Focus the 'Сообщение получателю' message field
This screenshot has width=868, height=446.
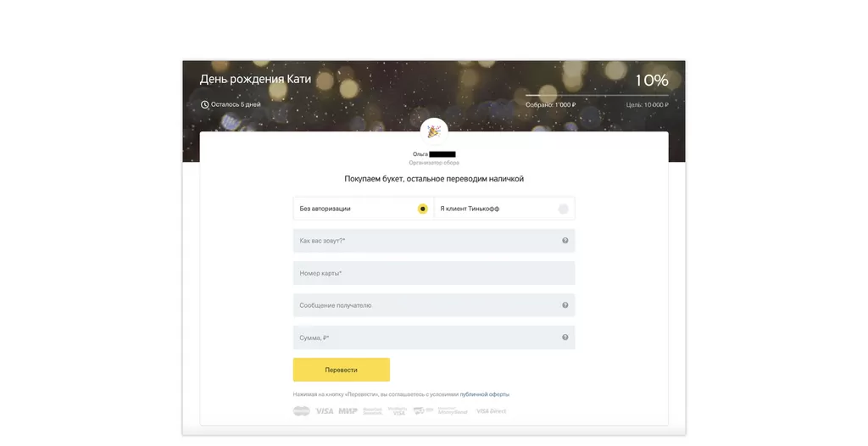(424, 305)
